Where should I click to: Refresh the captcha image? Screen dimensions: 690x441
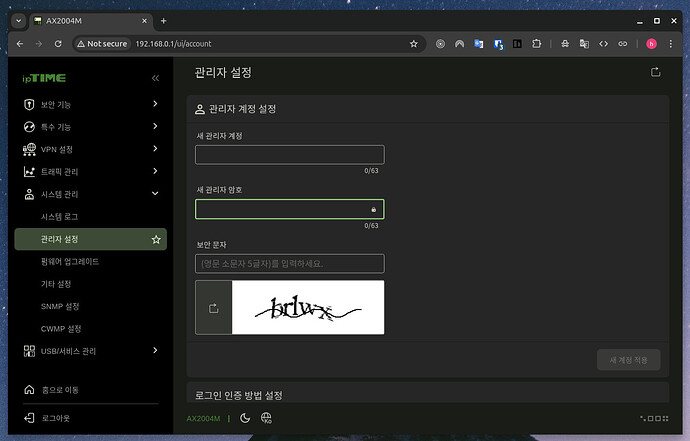213,308
